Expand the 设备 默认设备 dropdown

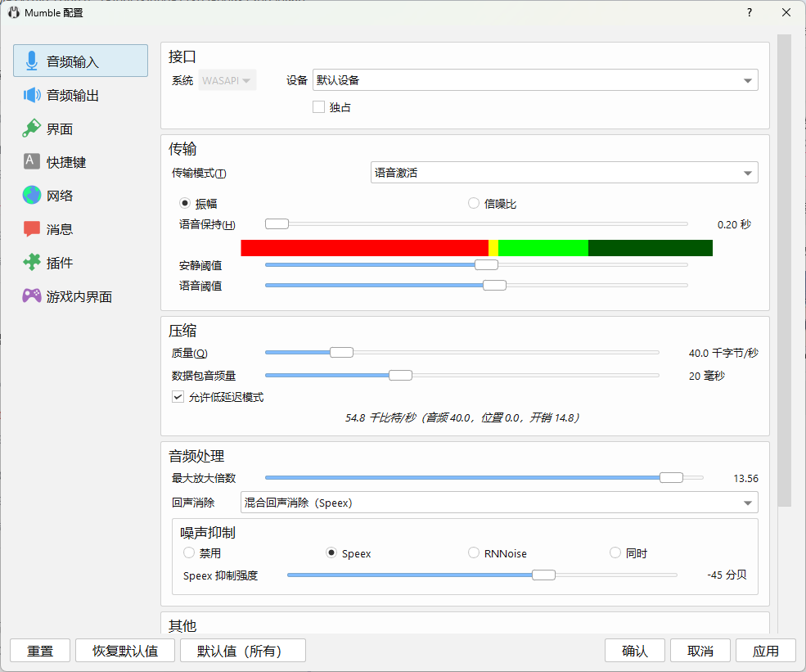(x=535, y=80)
